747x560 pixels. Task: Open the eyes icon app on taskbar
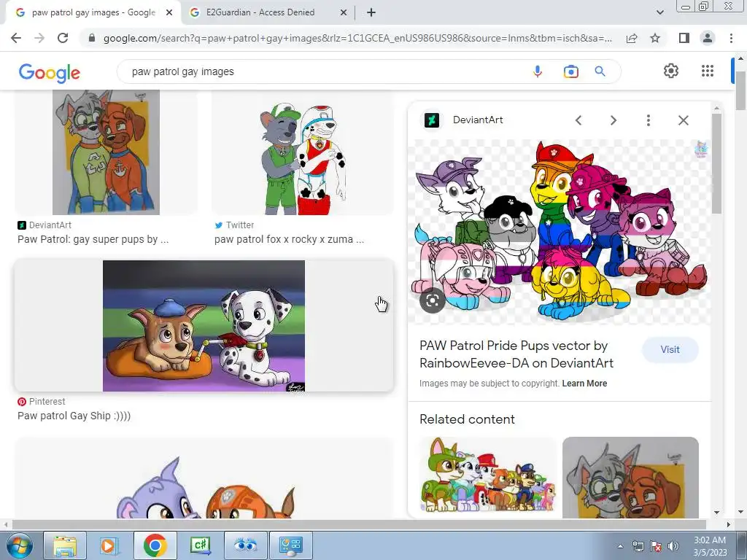coord(245,545)
